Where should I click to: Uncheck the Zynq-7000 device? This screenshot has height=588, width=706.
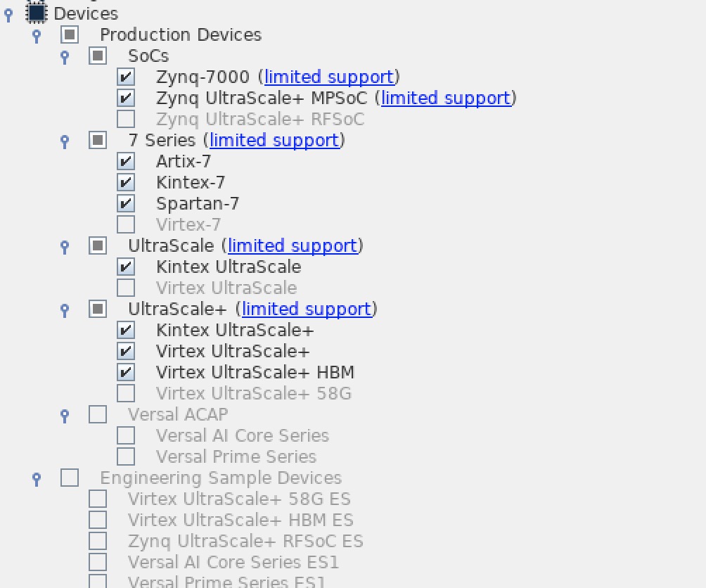pyautogui.click(x=125, y=76)
